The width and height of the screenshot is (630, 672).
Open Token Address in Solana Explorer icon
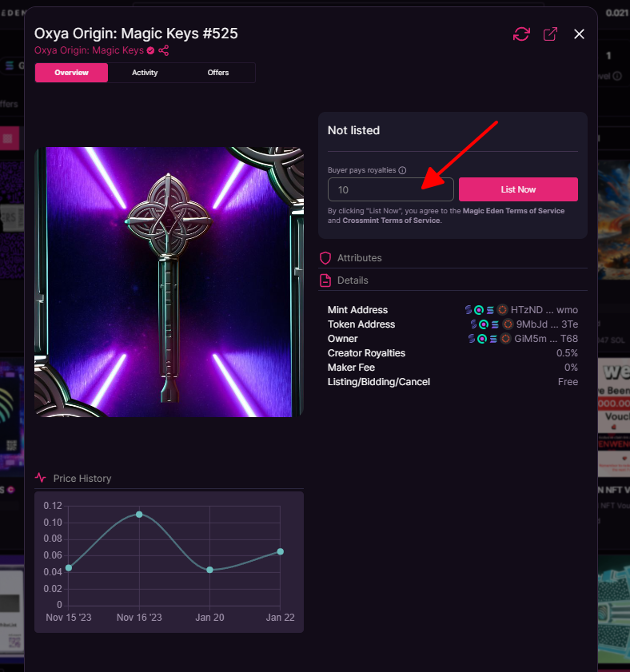[x=495, y=324]
